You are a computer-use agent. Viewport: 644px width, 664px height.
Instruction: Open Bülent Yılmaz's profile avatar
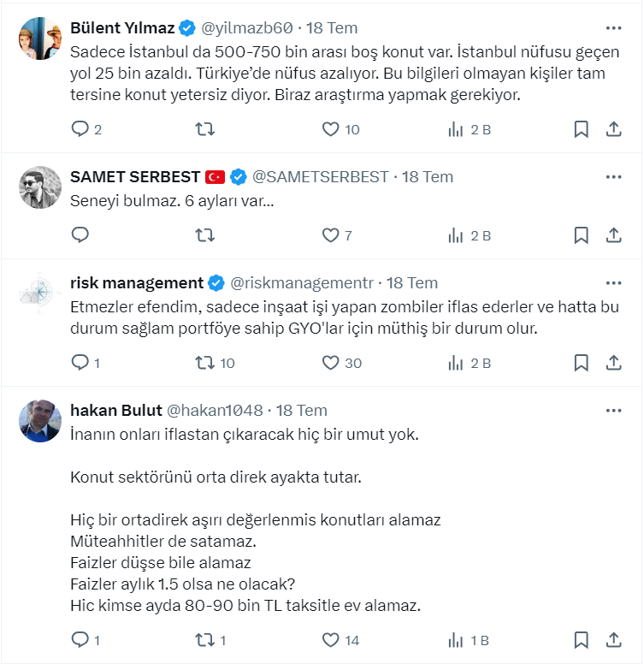pyautogui.click(x=40, y=39)
